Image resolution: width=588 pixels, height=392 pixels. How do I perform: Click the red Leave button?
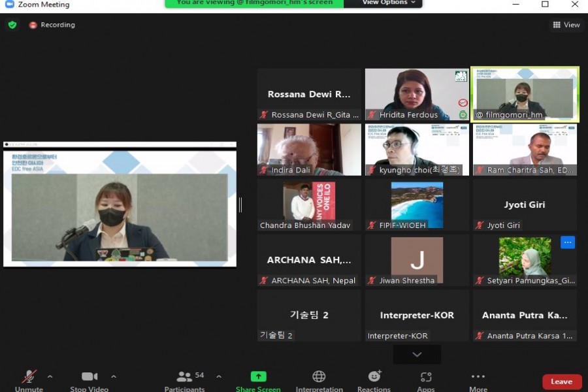coord(561,382)
